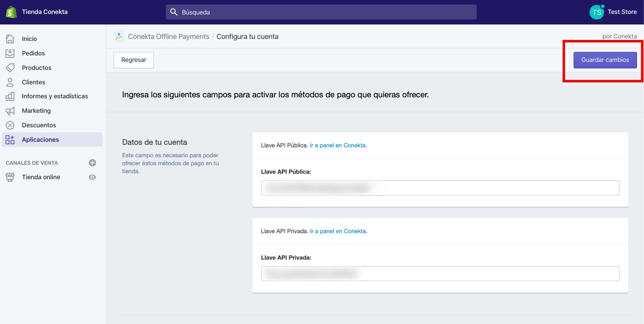The width and height of the screenshot is (644, 324).
Task: Click the Clientes person icon
Action: [10, 82]
